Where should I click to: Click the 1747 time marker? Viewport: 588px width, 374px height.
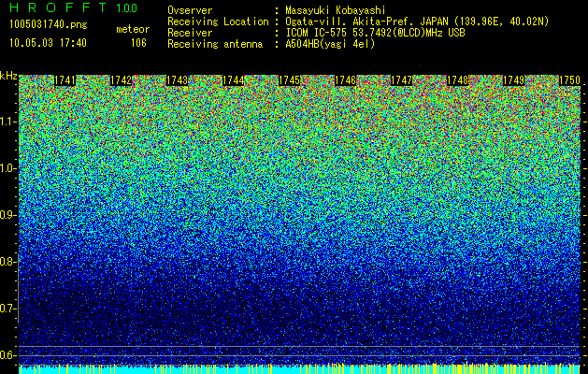click(401, 80)
